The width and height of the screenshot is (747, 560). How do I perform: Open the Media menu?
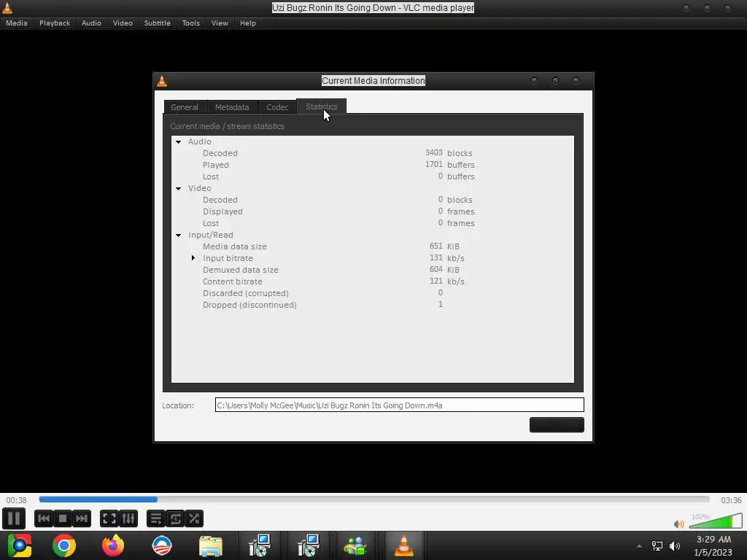17,23
